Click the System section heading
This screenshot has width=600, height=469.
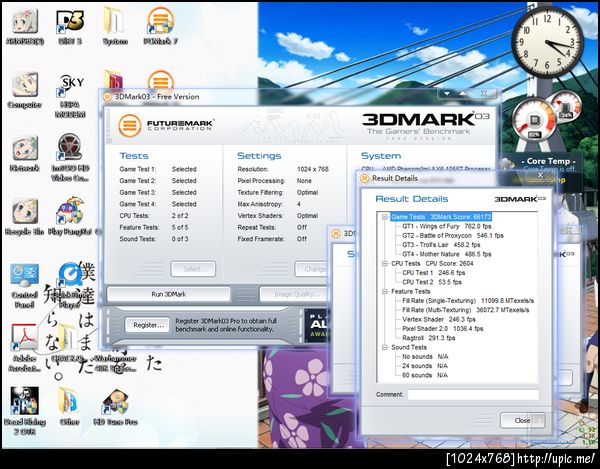(x=381, y=156)
